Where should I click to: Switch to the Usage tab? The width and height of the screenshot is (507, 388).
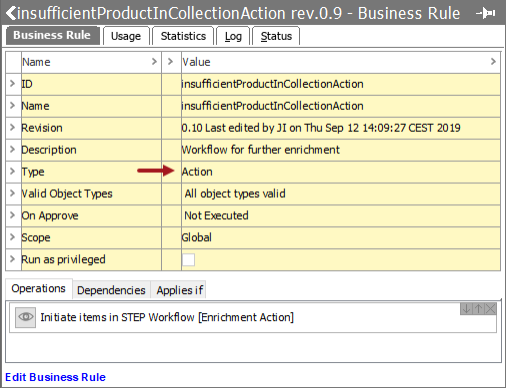(126, 36)
